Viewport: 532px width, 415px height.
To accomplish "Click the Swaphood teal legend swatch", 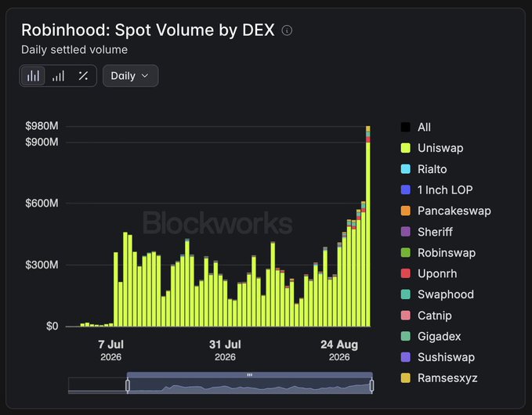I will [x=405, y=294].
